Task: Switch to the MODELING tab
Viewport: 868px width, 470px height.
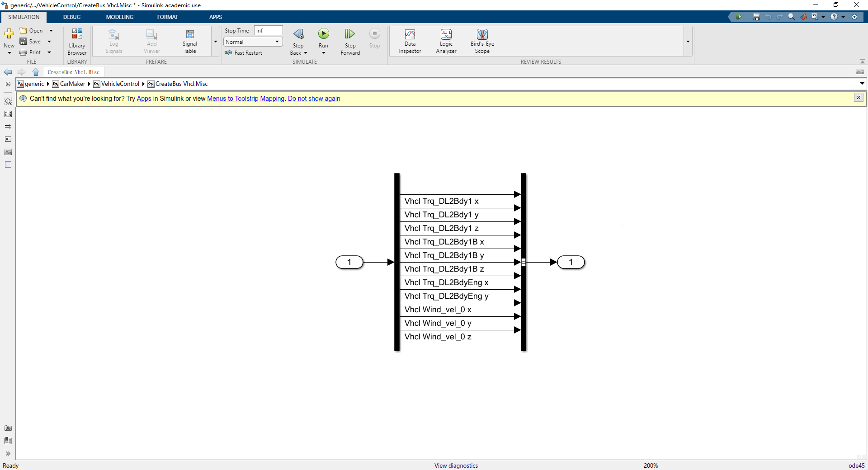Action: [x=120, y=17]
